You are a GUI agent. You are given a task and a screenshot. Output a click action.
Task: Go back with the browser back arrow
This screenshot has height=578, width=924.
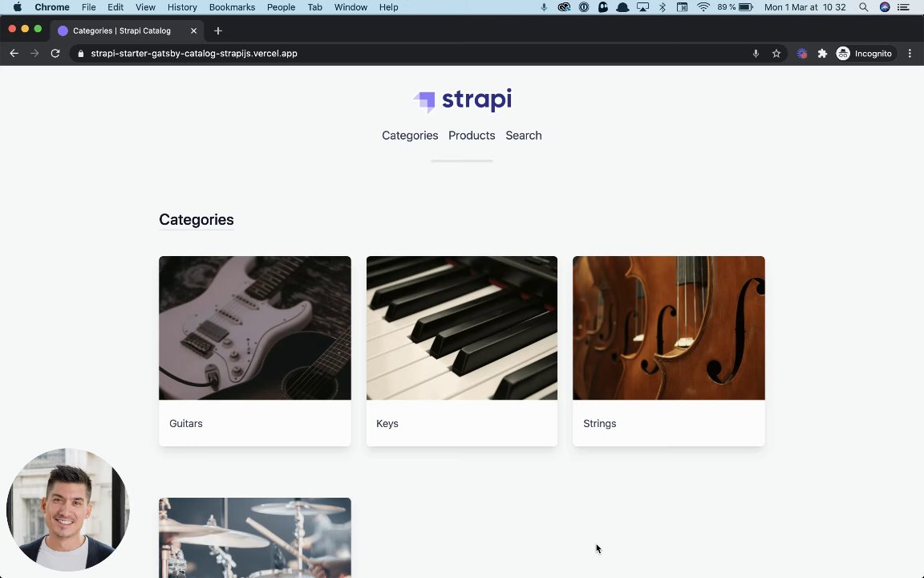14,54
